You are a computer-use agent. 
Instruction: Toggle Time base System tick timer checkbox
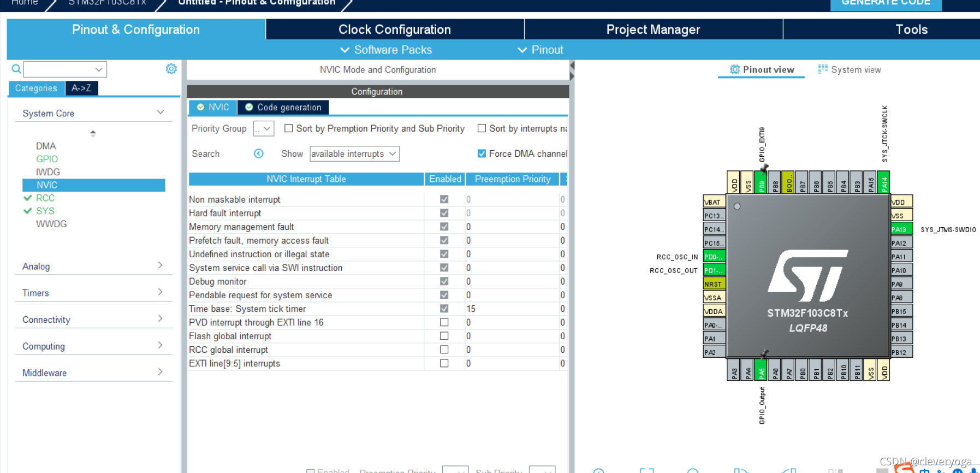[444, 309]
